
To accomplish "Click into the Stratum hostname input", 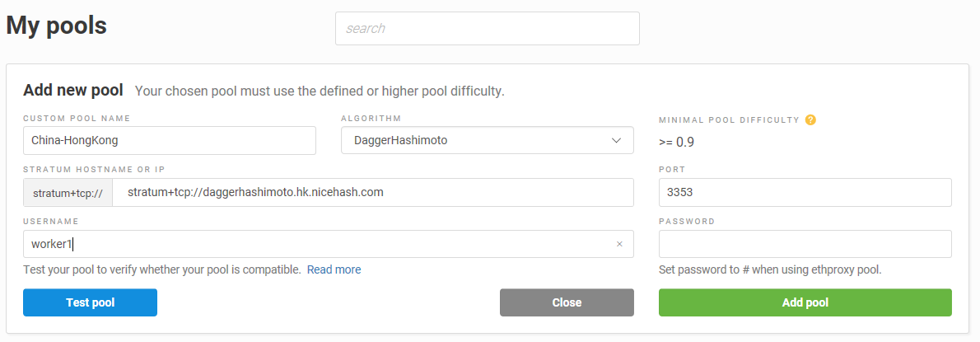I will click(372, 193).
